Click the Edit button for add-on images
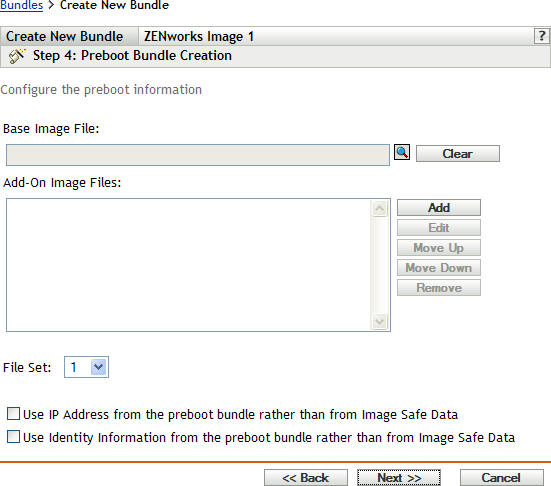 [439, 228]
